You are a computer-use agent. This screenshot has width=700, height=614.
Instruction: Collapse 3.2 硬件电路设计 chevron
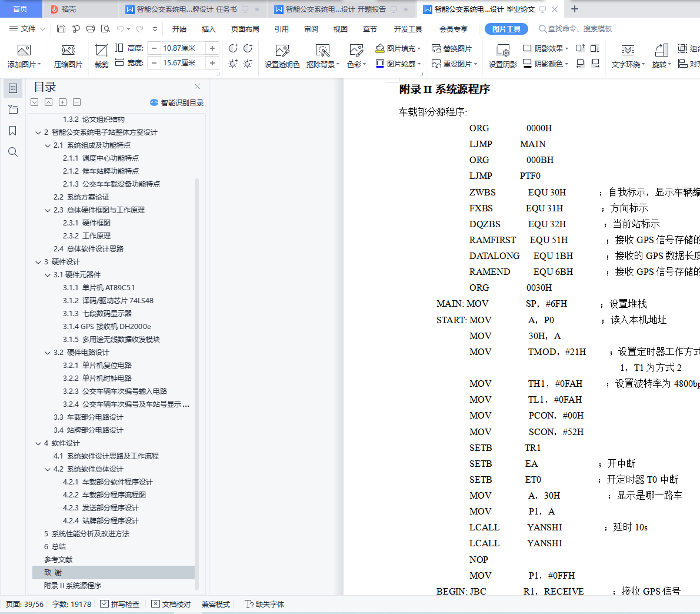pyautogui.click(x=47, y=353)
